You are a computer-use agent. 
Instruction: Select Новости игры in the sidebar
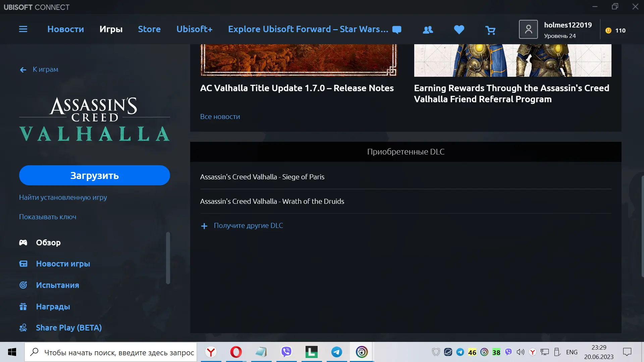(63, 264)
